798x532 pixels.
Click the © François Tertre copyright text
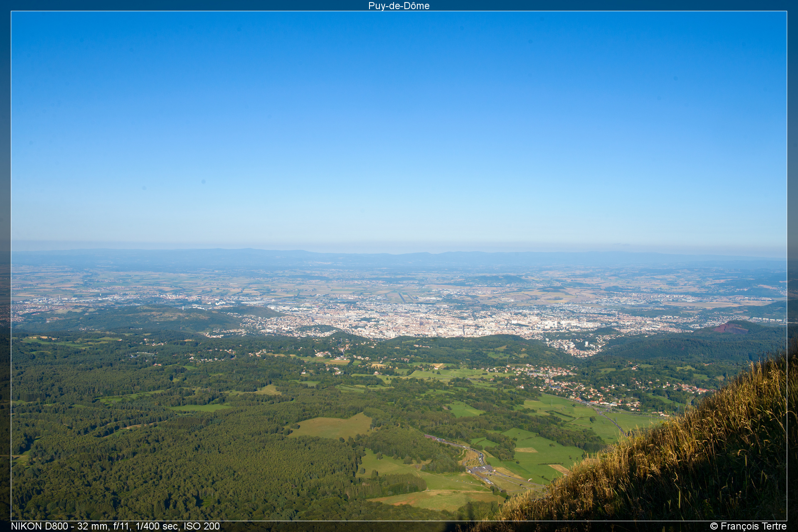coord(748,526)
